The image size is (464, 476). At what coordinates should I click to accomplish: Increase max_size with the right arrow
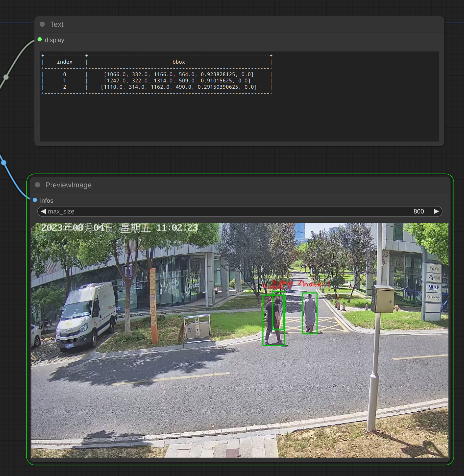(436, 211)
